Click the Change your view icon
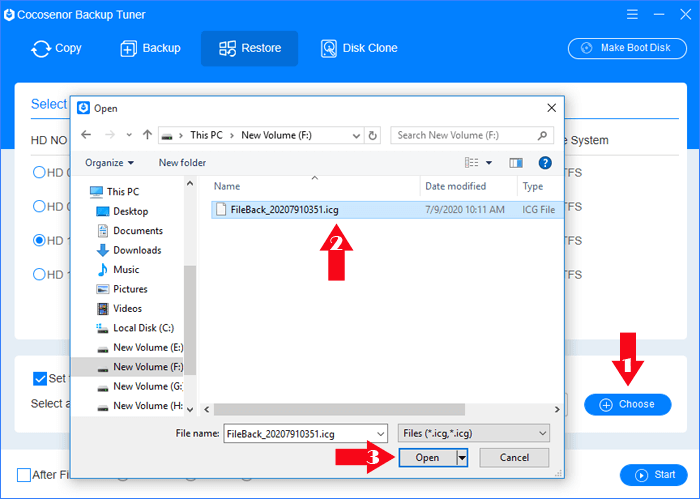The height and width of the screenshot is (499, 700). tap(471, 163)
